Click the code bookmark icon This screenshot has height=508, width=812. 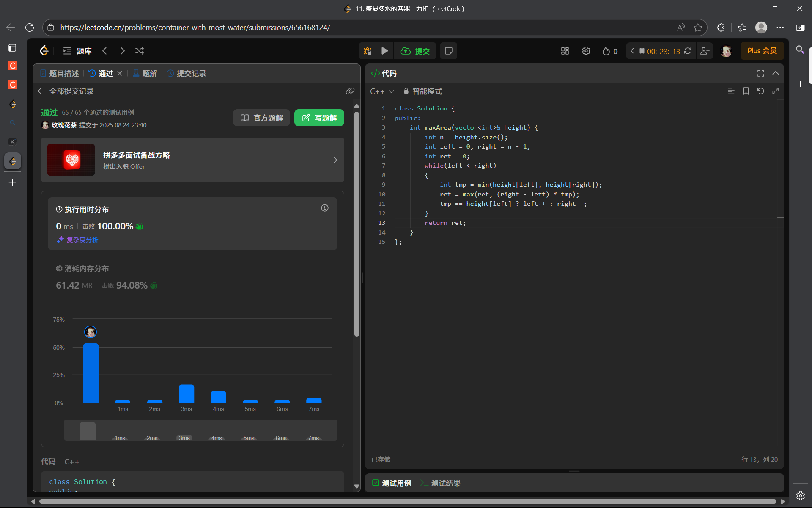pyautogui.click(x=746, y=91)
